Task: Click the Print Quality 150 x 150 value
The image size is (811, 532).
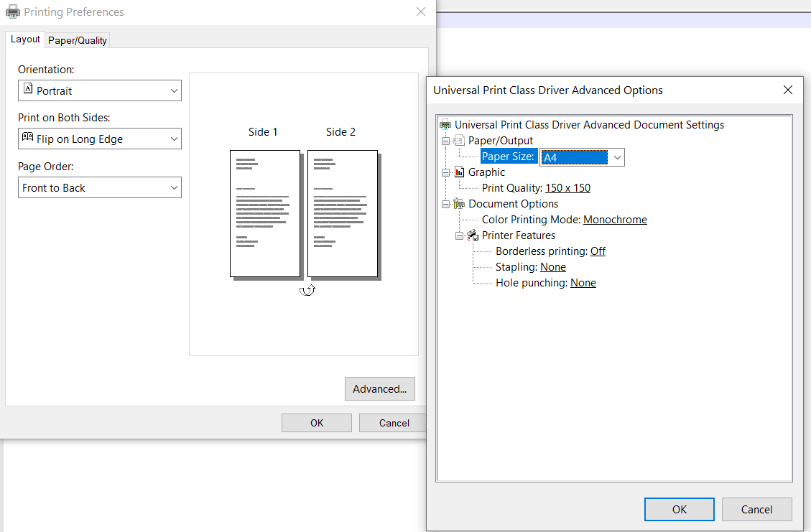Action: [x=567, y=188]
